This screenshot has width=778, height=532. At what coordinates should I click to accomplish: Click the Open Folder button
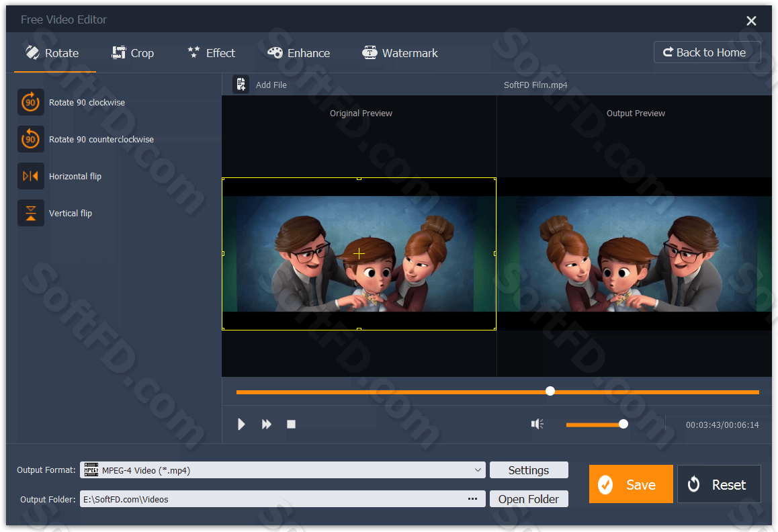[x=529, y=498]
